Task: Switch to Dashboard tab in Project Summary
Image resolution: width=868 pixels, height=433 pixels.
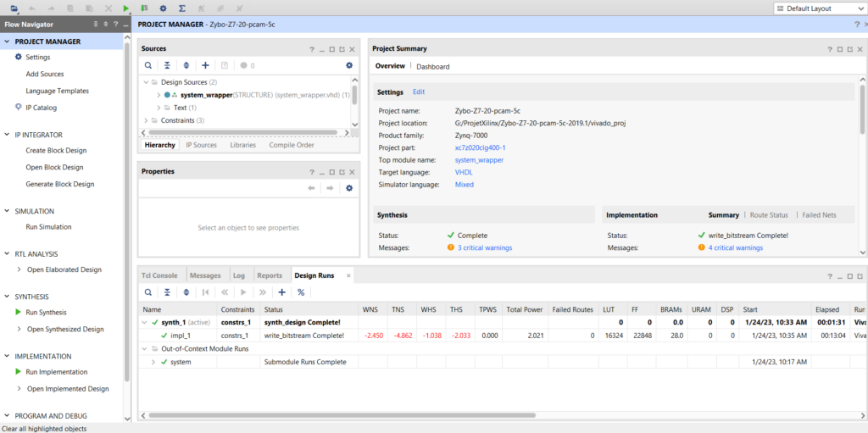Action: tap(432, 66)
